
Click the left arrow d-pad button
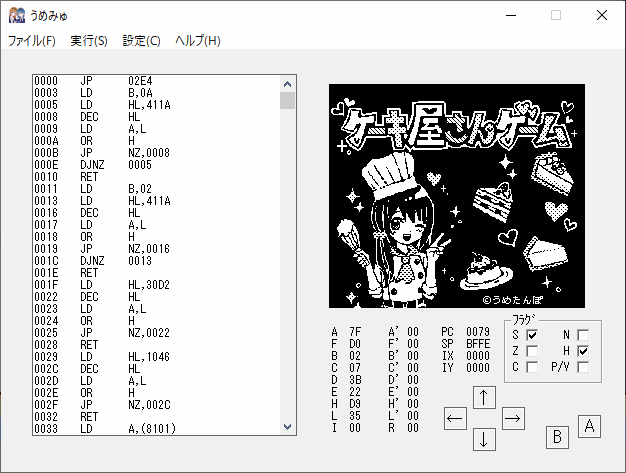[455, 418]
